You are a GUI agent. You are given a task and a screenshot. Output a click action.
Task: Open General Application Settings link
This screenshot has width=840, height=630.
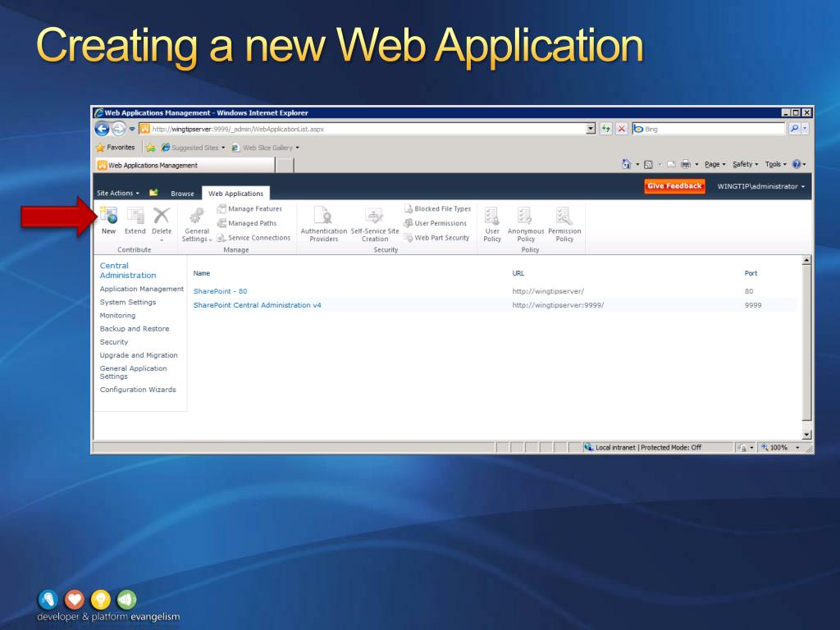click(133, 372)
